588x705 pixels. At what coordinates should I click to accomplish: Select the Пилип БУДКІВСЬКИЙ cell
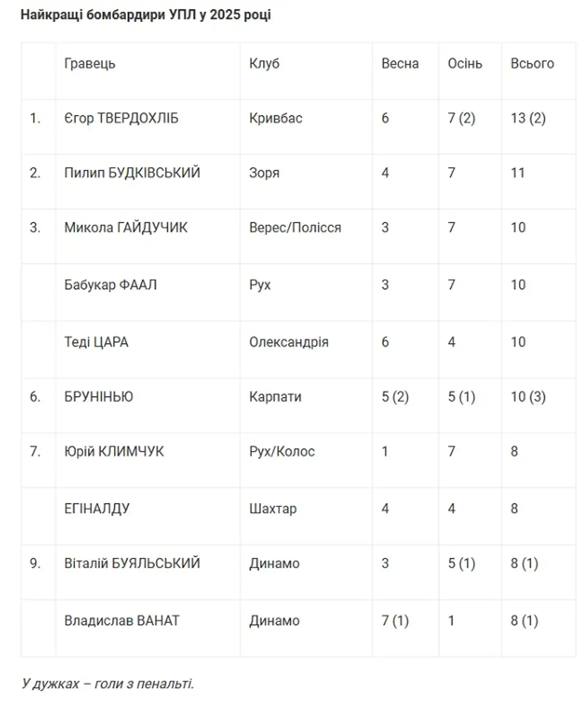132,173
